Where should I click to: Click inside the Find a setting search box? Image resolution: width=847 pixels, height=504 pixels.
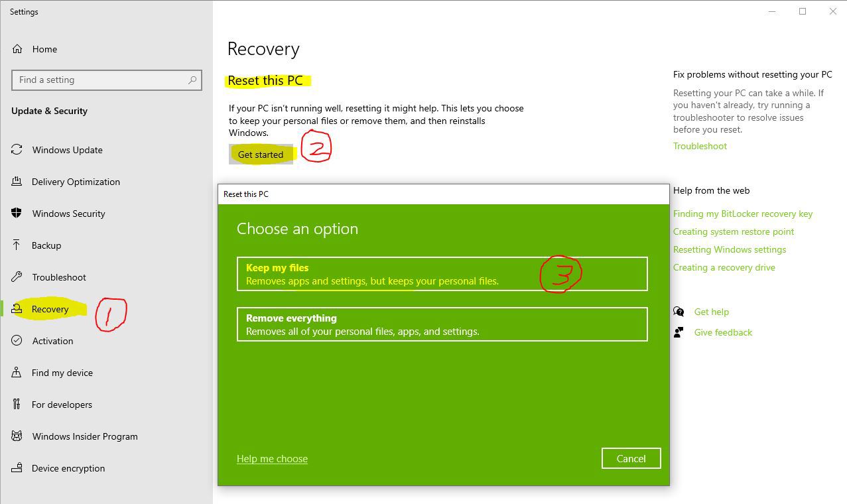pyautogui.click(x=106, y=80)
